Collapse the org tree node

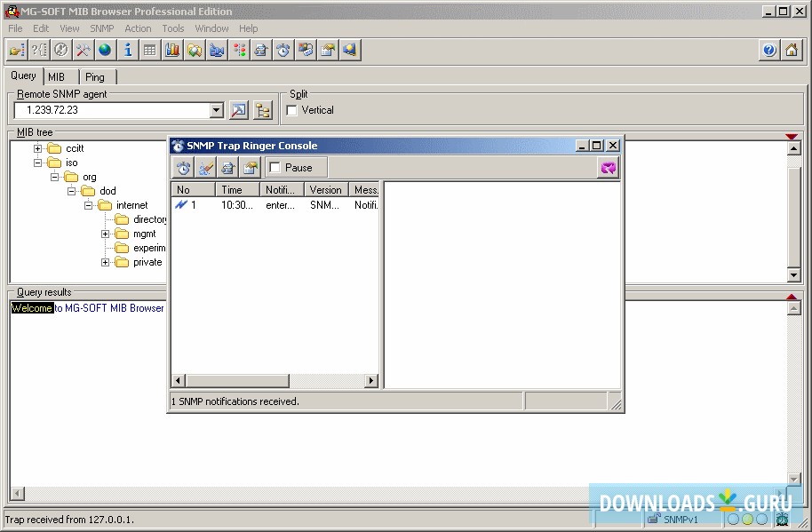54,177
